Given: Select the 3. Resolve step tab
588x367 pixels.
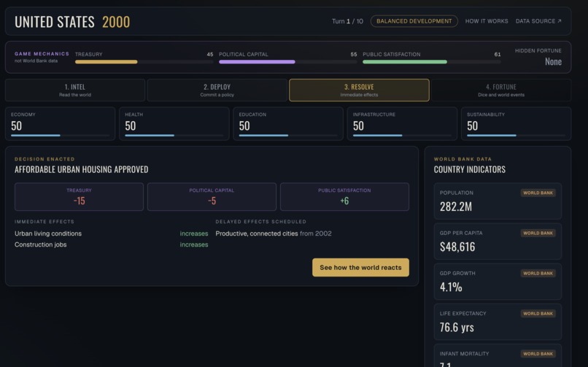Looking at the screenshot, I should [x=359, y=90].
